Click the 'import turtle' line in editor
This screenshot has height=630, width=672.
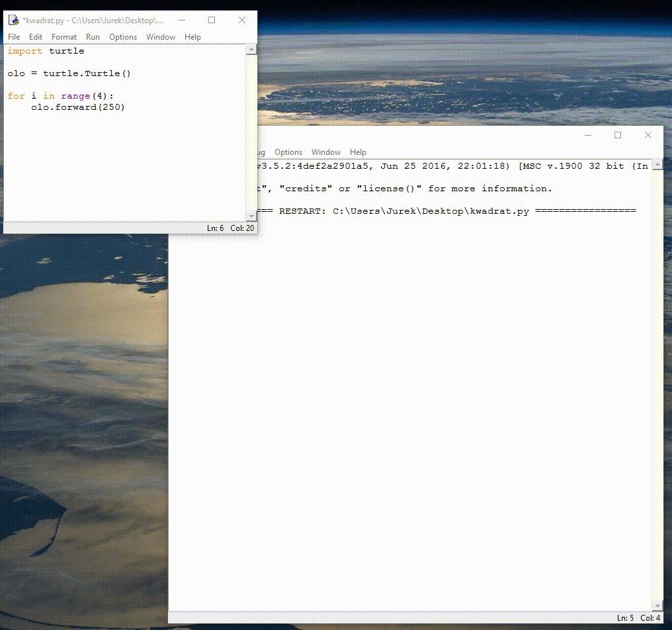pyautogui.click(x=46, y=51)
